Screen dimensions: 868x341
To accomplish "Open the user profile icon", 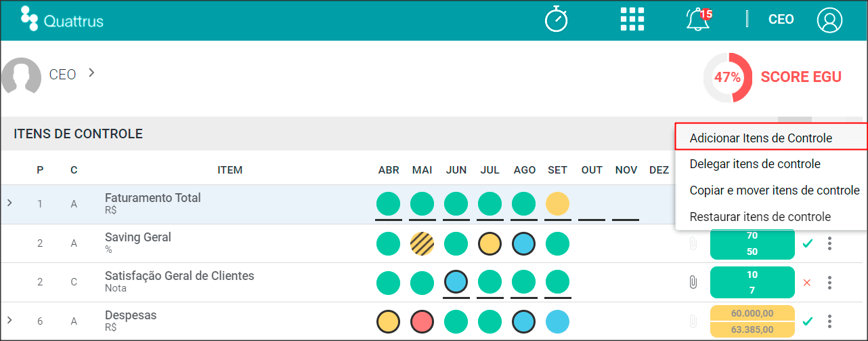I will pos(829,20).
